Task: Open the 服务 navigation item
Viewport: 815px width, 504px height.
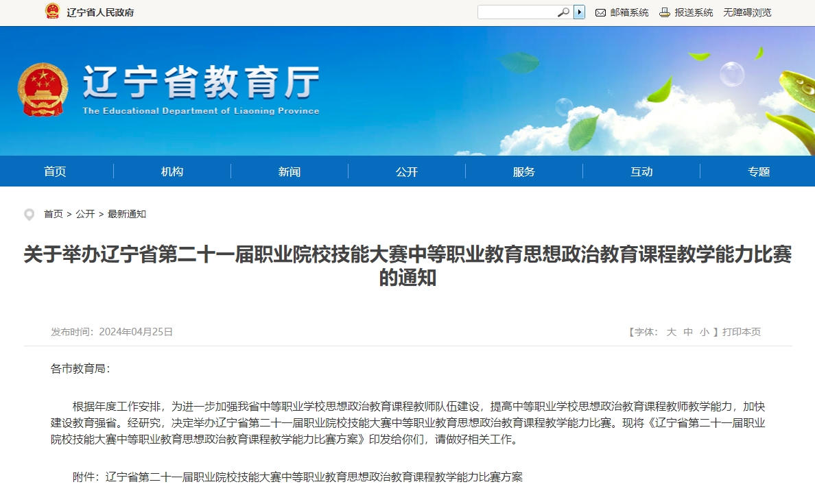Action: click(x=524, y=171)
